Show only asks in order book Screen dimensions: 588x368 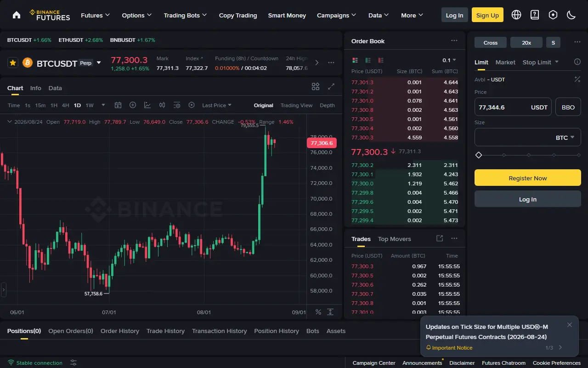pos(381,60)
